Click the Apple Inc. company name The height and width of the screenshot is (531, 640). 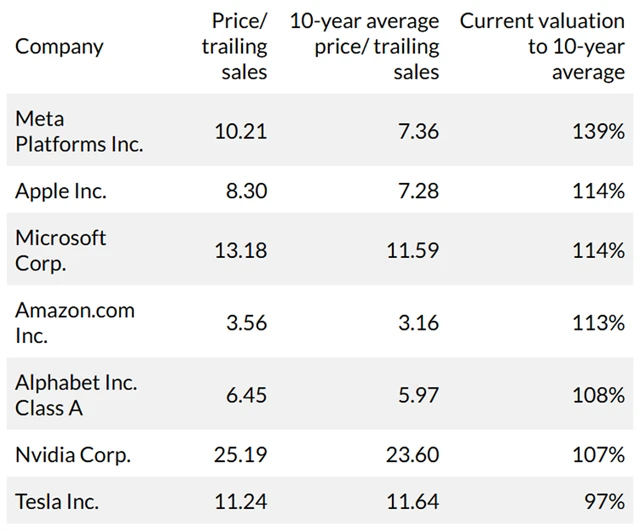(x=60, y=190)
